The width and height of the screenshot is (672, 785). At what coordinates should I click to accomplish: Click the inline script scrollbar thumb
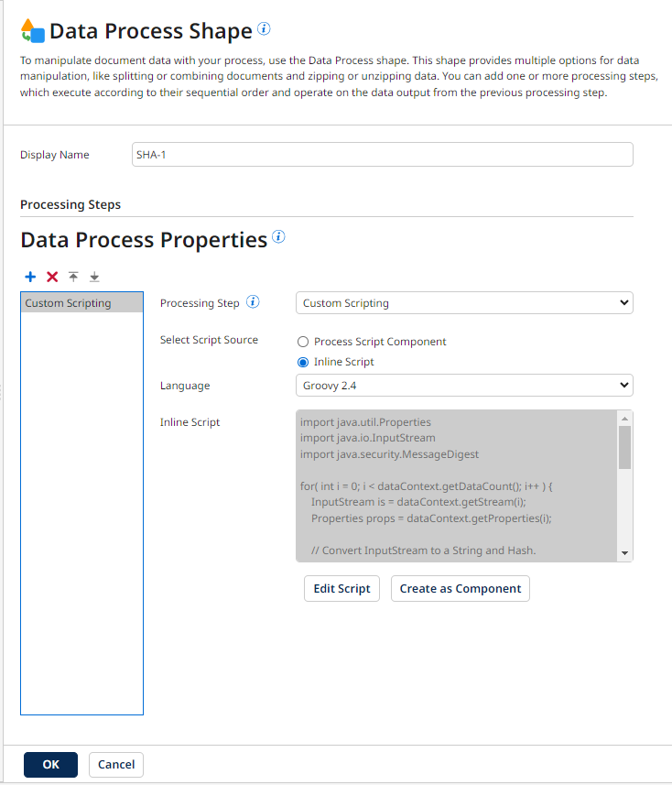625,447
